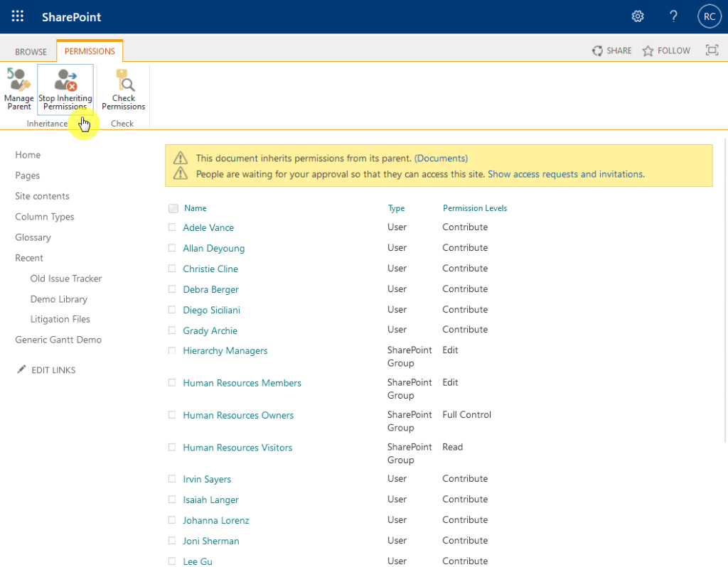The image size is (728, 567).
Task: Switch to the Browse tab
Action: coord(31,51)
